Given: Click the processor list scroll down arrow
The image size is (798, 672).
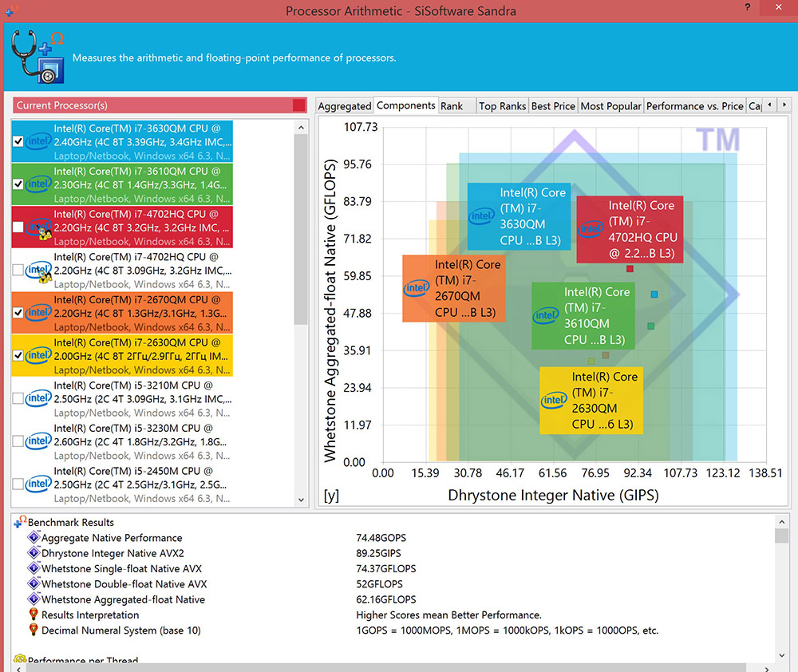Looking at the screenshot, I should pos(301,500).
